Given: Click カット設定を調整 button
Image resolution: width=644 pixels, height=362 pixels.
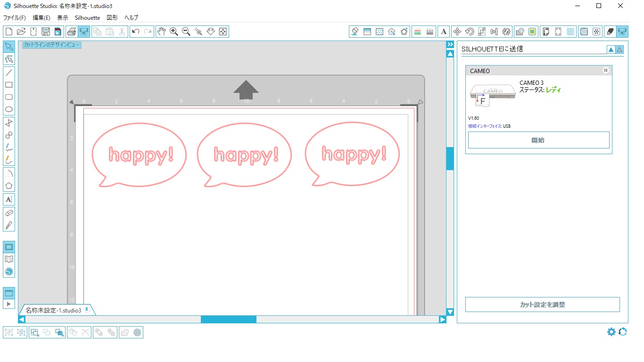Looking at the screenshot, I should pyautogui.click(x=542, y=304).
